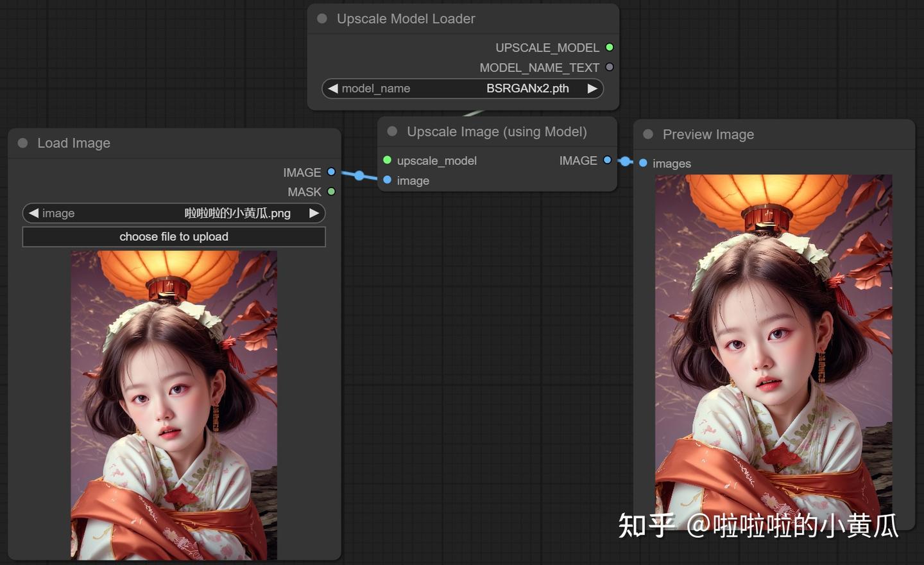The image size is (924, 565).
Task: Click the Load Image node thumbnail preview
Action: 174,404
